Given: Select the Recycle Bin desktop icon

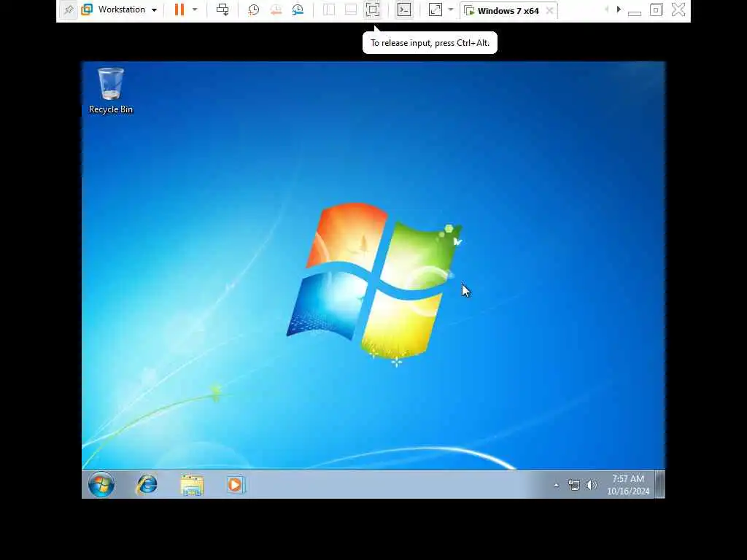Looking at the screenshot, I should coord(111,90).
